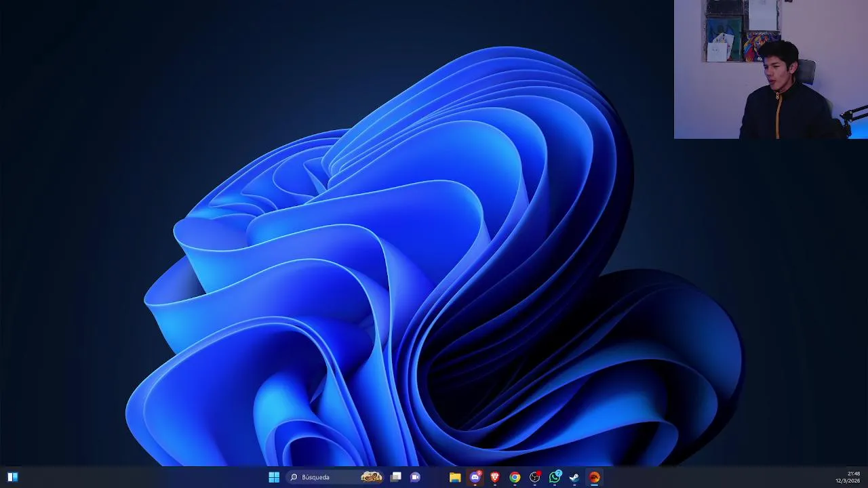Screen dimensions: 868x488
Task: Open Google Chrome from the taskbar
Action: pos(515,477)
